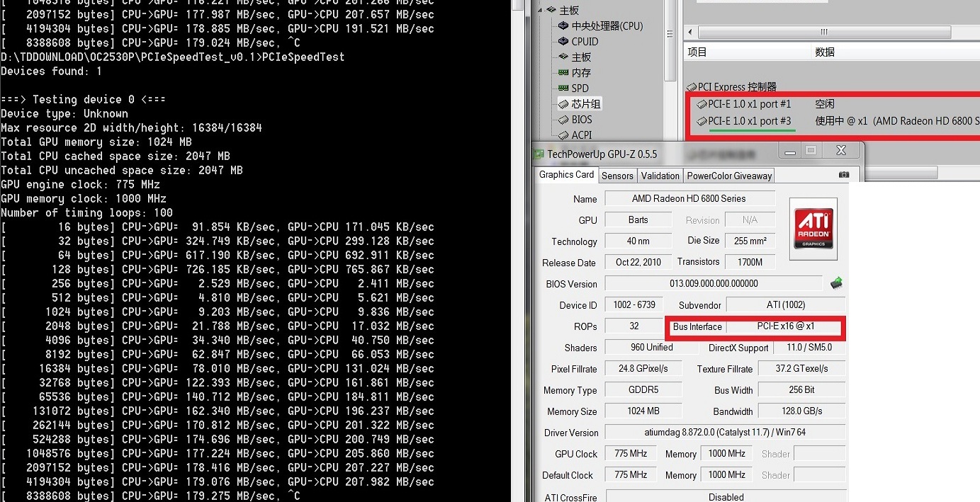This screenshot has height=502, width=980.
Task: Click the horizontal scrollbar thumb in upper pane
Action: tap(826, 33)
